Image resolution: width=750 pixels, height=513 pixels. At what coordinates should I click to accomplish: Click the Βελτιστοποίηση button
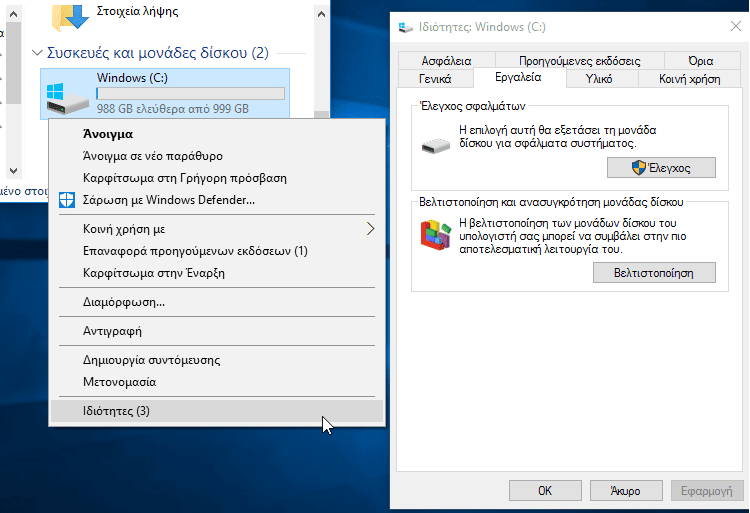point(654,272)
